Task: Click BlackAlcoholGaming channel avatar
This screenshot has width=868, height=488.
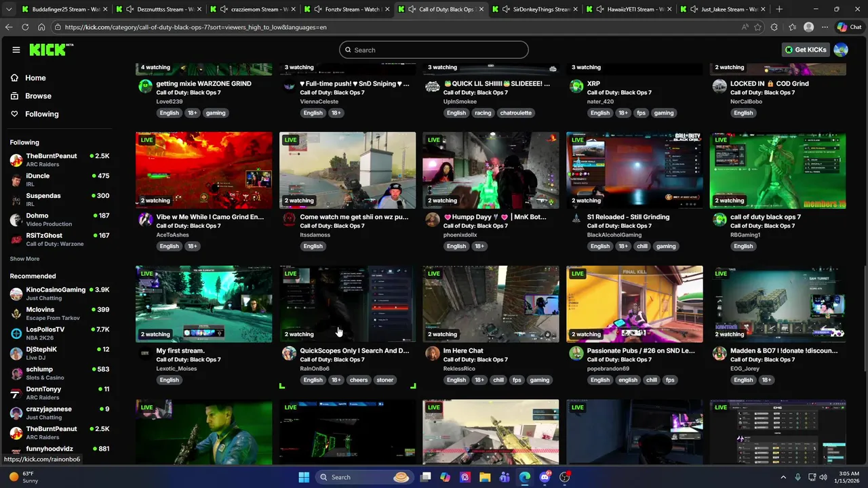Action: click(x=576, y=220)
